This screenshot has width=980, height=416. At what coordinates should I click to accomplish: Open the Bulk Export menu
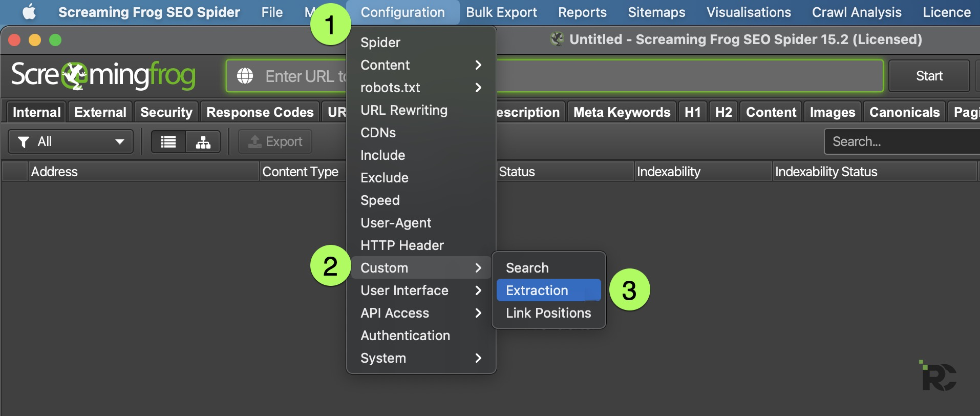(x=501, y=12)
